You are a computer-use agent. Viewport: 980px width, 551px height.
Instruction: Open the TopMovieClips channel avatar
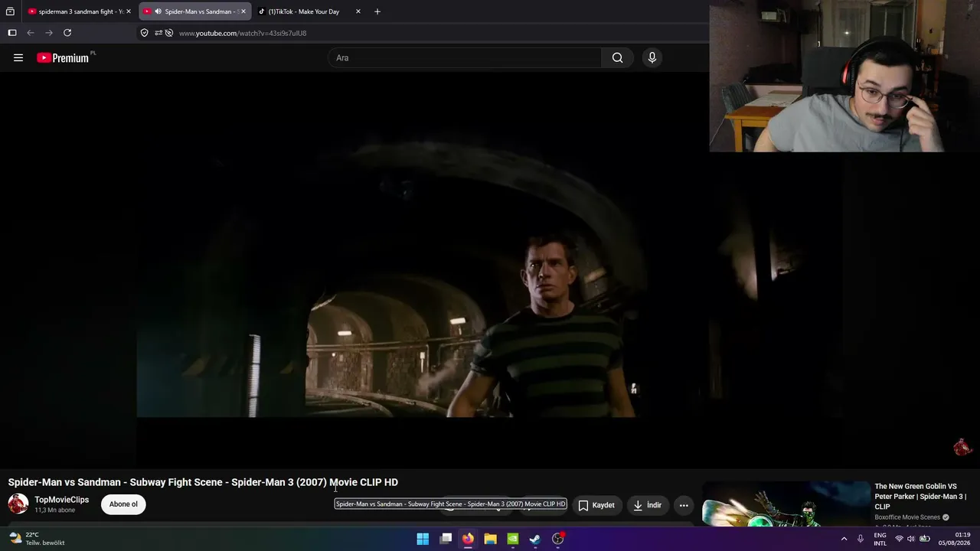coord(18,504)
